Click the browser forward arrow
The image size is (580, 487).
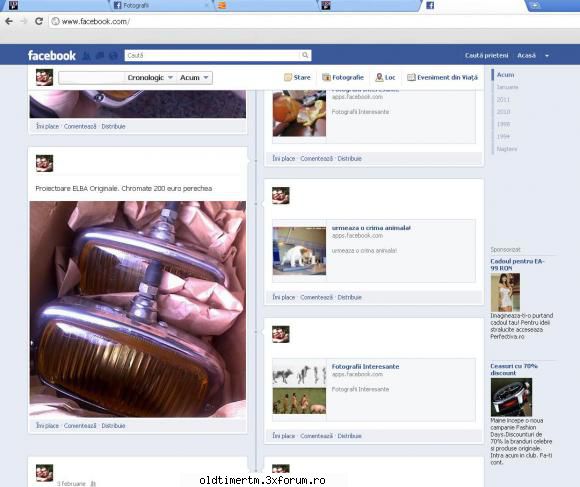24,21
